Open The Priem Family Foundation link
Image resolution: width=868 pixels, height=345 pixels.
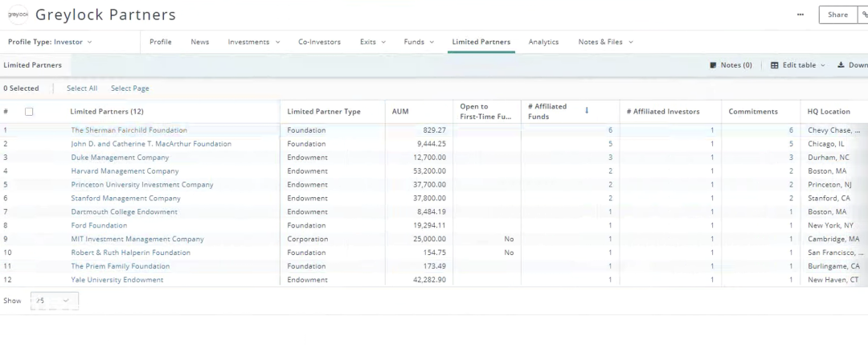pos(120,266)
